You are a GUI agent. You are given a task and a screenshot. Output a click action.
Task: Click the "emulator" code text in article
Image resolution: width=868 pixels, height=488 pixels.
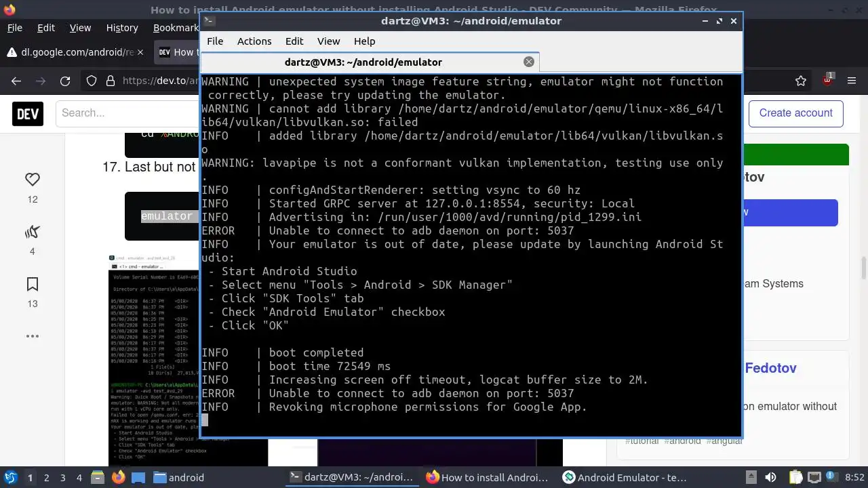(x=166, y=216)
